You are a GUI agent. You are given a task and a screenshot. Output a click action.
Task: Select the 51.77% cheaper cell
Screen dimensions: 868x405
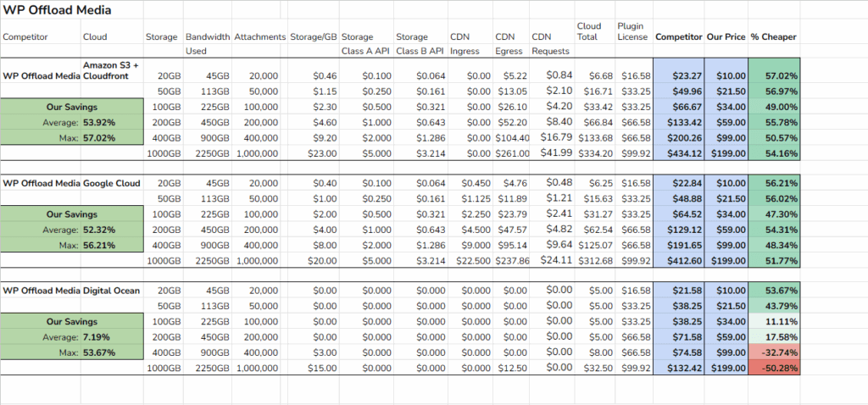click(774, 261)
